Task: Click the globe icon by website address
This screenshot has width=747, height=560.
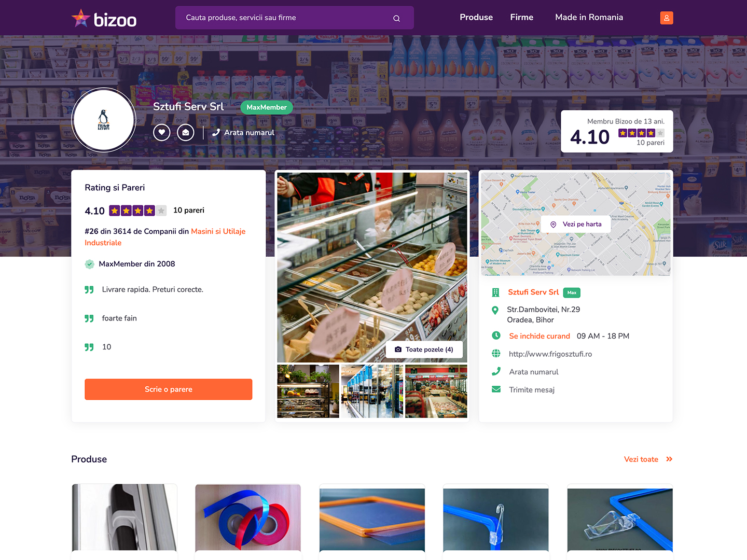Action: [496, 354]
